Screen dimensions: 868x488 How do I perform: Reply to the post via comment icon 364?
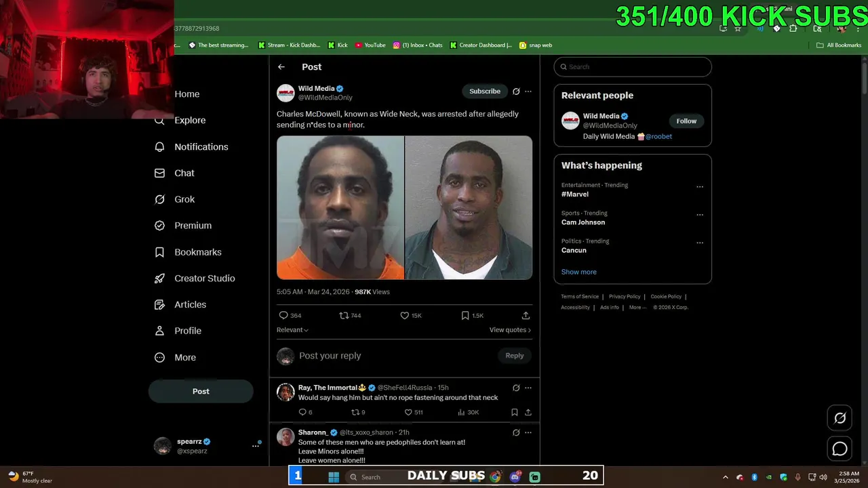(x=290, y=316)
